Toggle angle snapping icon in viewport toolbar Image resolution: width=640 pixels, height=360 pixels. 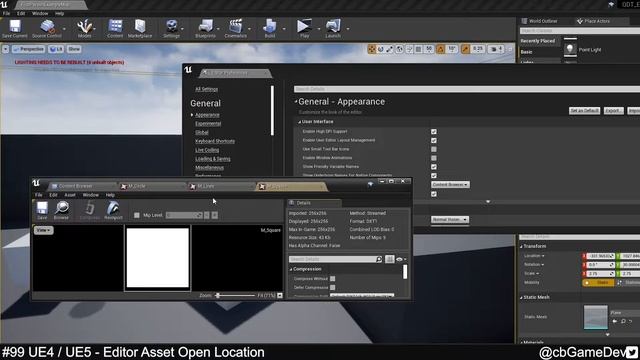coord(441,49)
